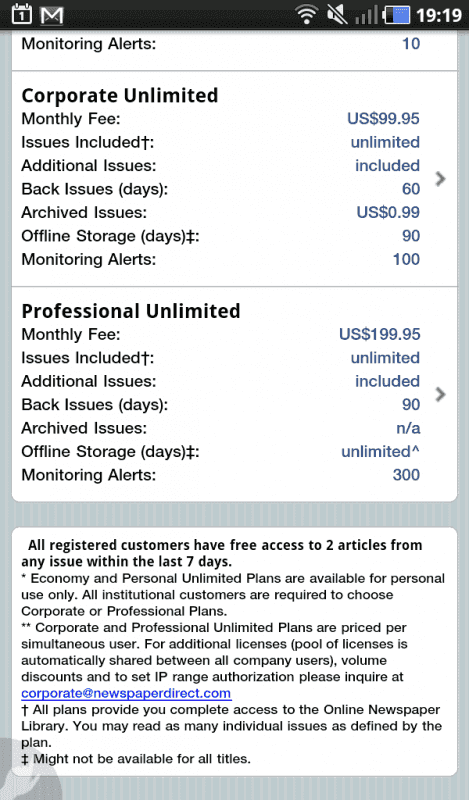Select the Corporate Unlimited plan heading
Viewport: 469px width, 800px height.
pos(120,95)
